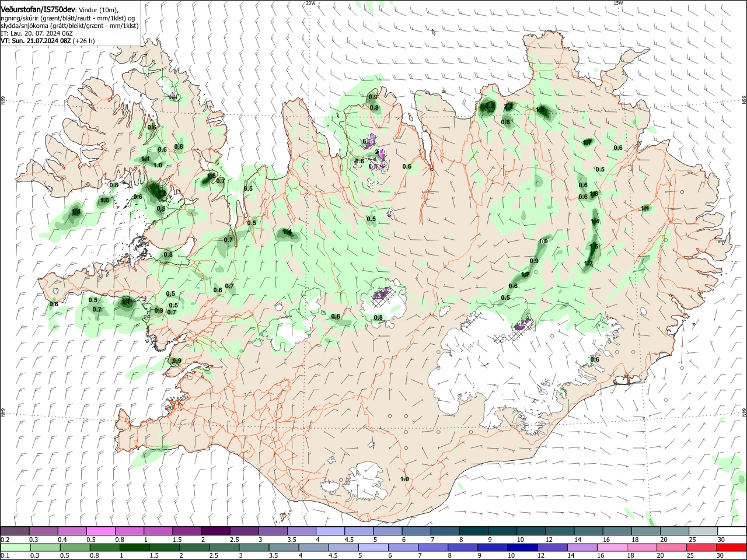Image resolution: width=747 pixels, height=560 pixels.
Task: Click the '64N' latitude label on the right edge
Action: (x=744, y=412)
